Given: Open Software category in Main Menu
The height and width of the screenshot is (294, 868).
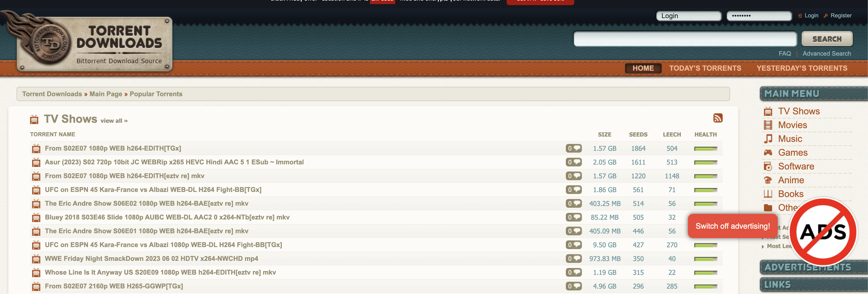Looking at the screenshot, I should tap(796, 166).
